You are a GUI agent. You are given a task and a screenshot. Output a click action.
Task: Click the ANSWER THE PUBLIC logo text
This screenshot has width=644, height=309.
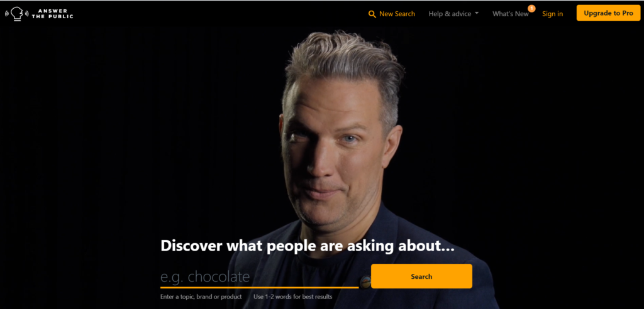point(52,14)
